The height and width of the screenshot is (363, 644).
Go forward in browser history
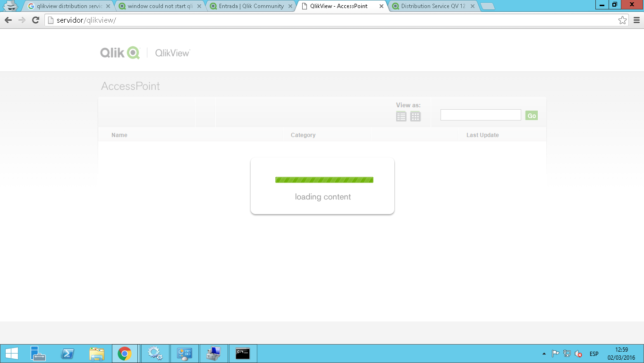(22, 20)
